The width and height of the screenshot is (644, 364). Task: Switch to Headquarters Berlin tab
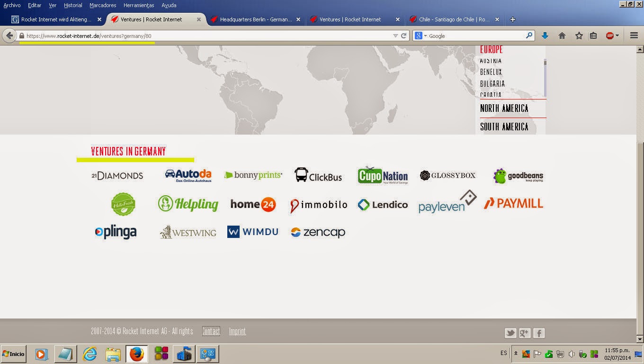pos(256,19)
